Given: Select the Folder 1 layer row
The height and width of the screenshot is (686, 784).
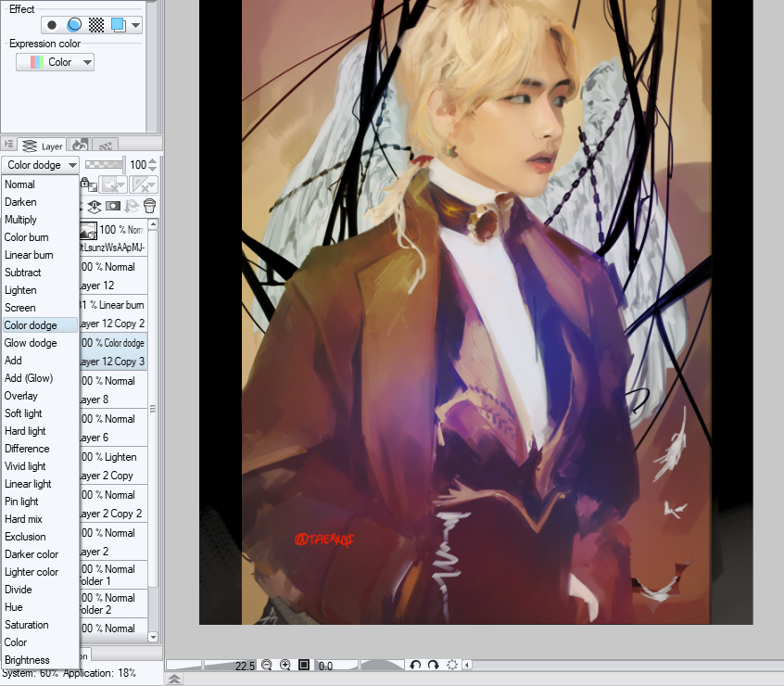Looking at the screenshot, I should 113,575.
